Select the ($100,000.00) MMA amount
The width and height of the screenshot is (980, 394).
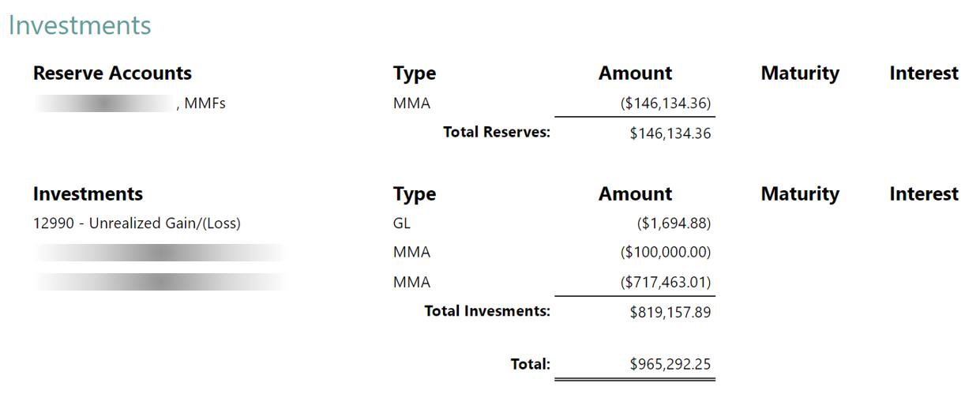[666, 253]
